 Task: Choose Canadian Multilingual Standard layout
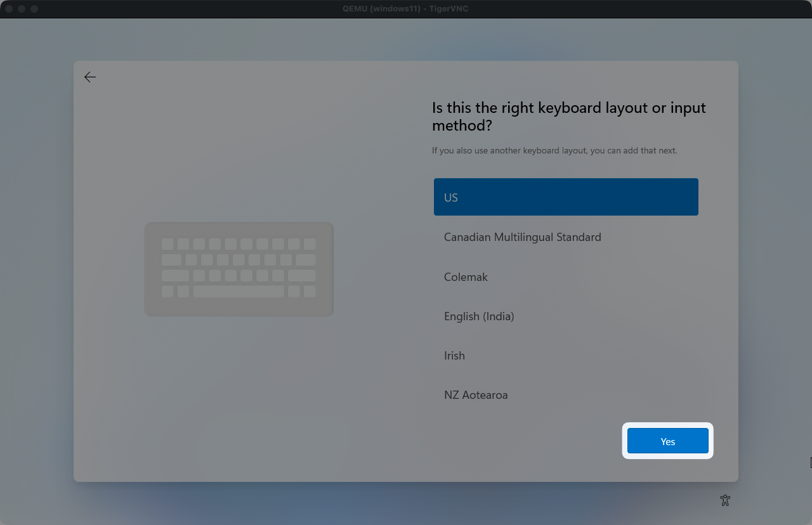[522, 237]
